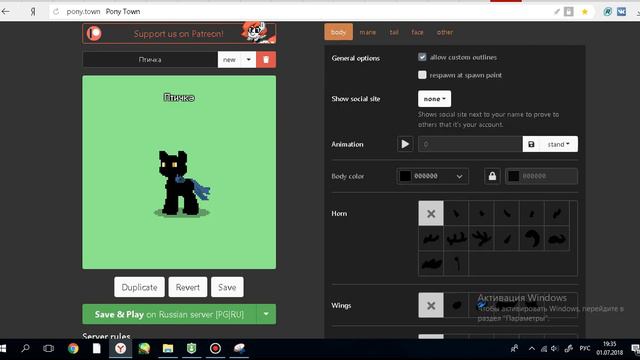Open Google Chrome from taskbar
Image resolution: width=640 pixels, height=360 pixels.
point(73,349)
